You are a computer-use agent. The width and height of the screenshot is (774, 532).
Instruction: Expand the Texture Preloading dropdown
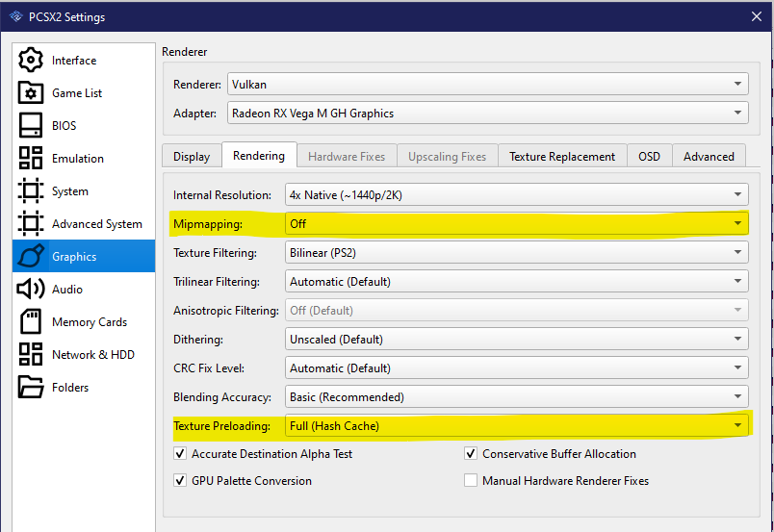point(517,425)
